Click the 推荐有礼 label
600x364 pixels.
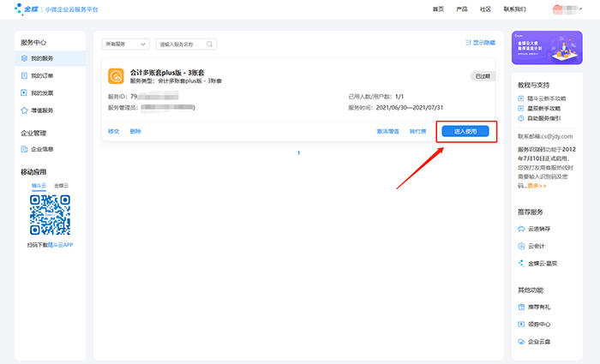tap(539, 307)
